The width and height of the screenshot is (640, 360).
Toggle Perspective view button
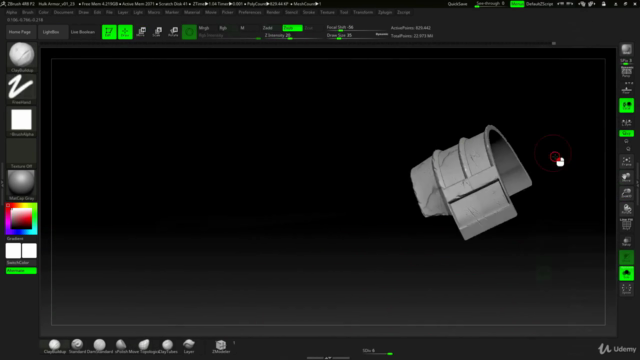tap(627, 72)
